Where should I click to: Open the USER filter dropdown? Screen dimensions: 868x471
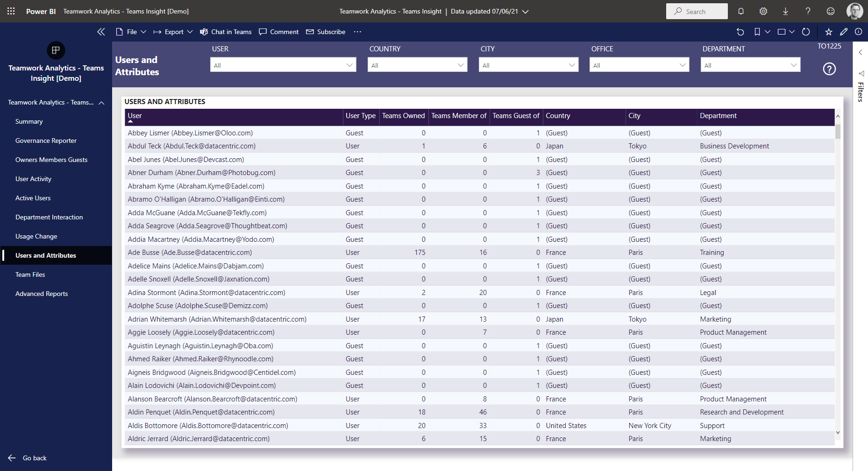pos(283,65)
